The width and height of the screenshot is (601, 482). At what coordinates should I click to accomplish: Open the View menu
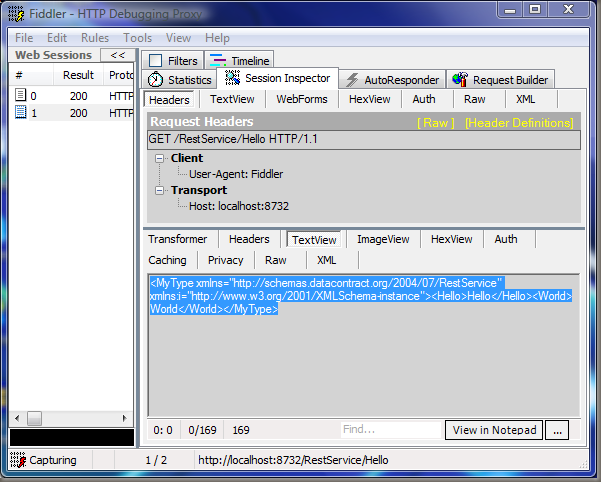pos(178,38)
